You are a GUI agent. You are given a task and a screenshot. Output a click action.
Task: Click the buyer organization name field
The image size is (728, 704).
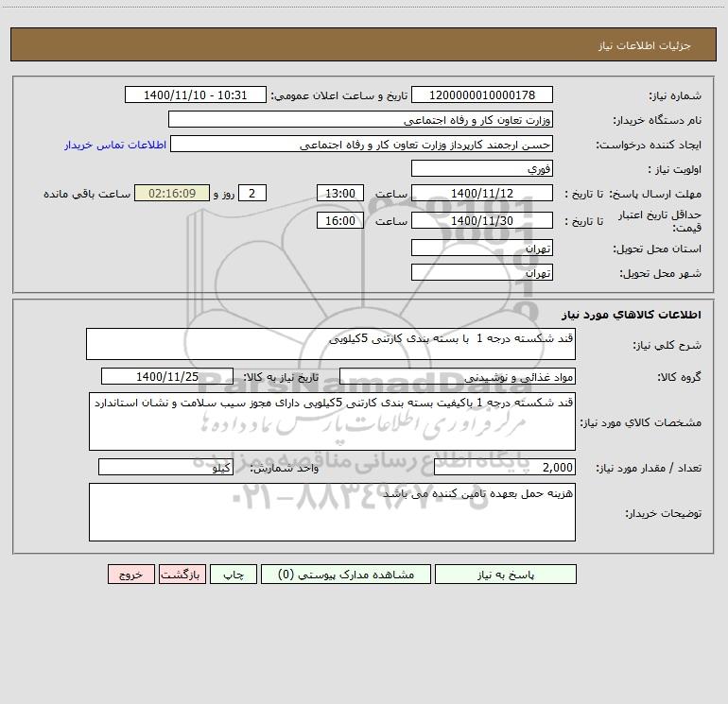360,119
